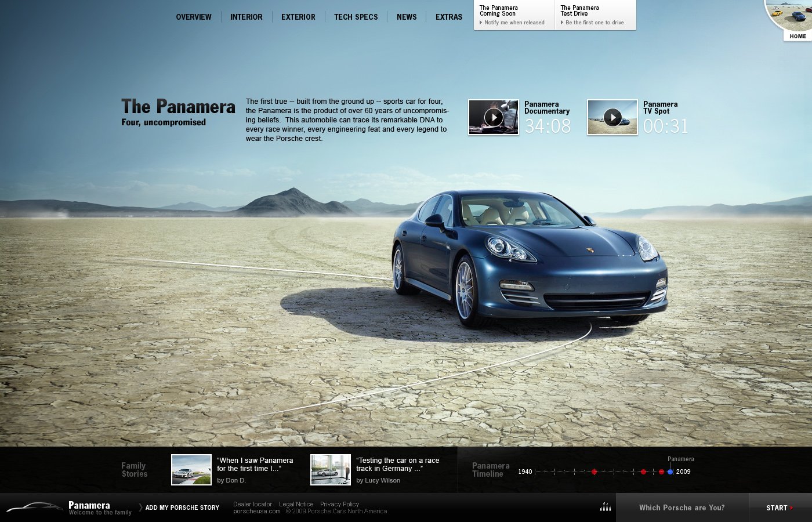Go to the Interior section

pos(246,17)
